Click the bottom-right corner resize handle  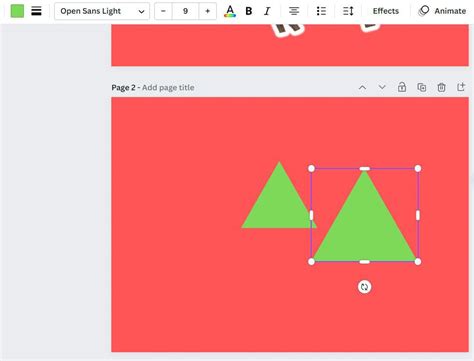click(418, 262)
